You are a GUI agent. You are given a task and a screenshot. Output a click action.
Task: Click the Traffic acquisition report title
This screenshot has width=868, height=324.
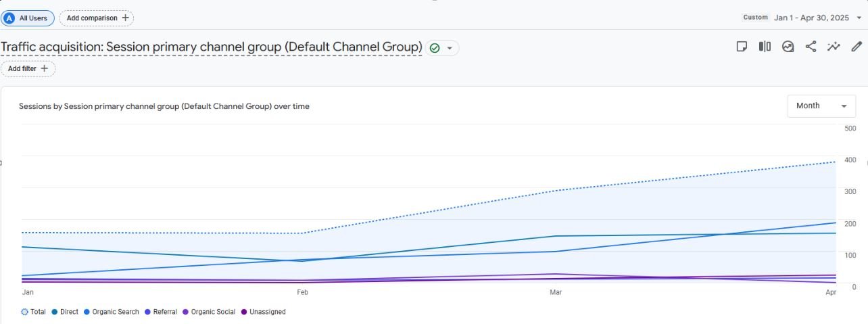(212, 47)
